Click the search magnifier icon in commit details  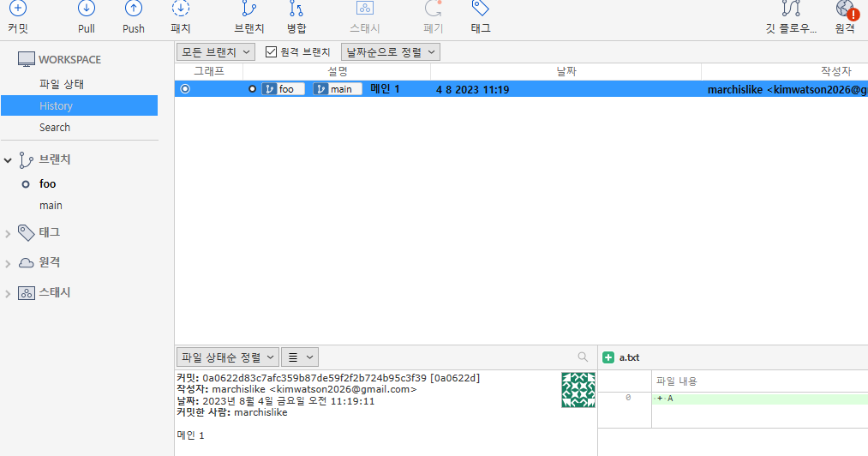coord(583,357)
